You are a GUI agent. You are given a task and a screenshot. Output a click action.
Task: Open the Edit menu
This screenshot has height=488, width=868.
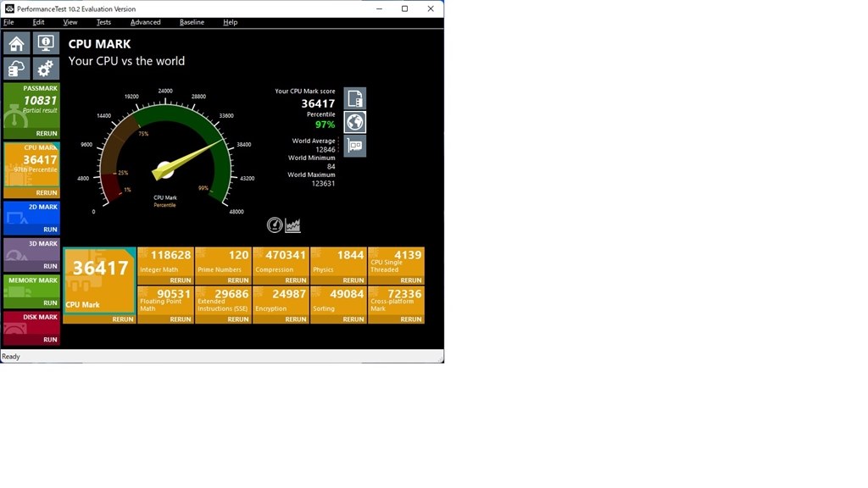pos(38,22)
